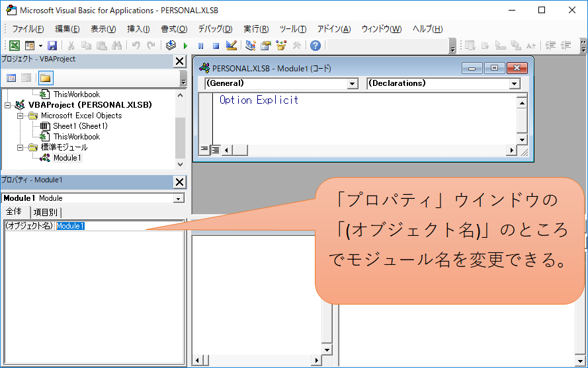Open the ウィンドウ(W) menu
588x368 pixels.
click(x=382, y=29)
